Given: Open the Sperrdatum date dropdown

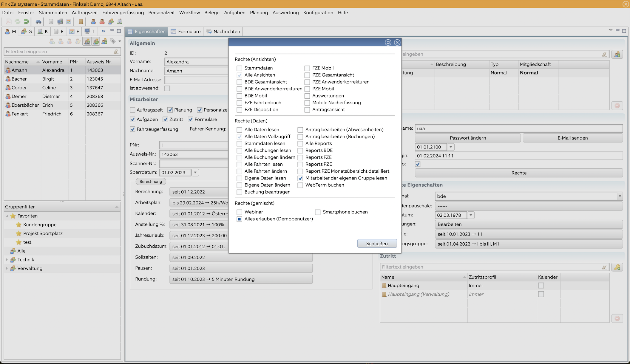Looking at the screenshot, I should pyautogui.click(x=195, y=173).
